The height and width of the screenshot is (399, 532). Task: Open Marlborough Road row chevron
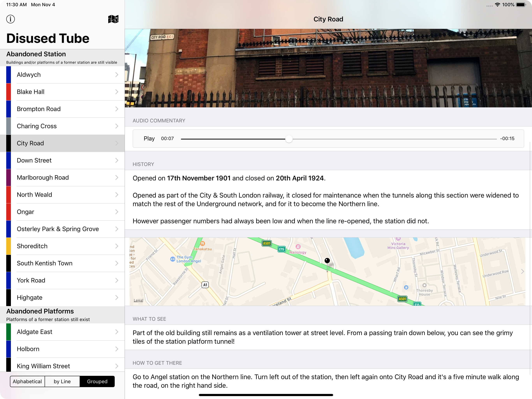click(x=117, y=178)
